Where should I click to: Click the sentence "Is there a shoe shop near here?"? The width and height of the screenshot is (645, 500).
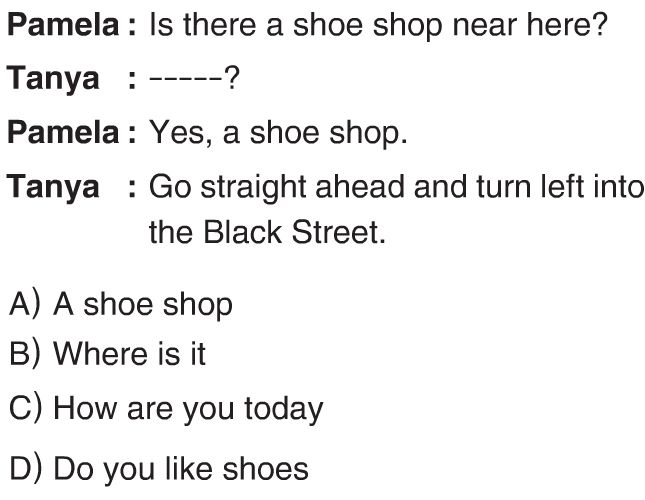378,25
